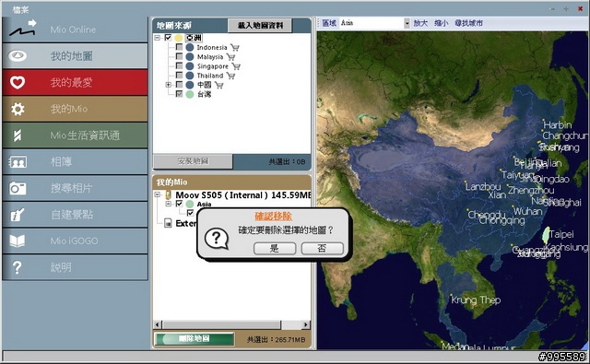The width and height of the screenshot is (590, 364).
Task: Click the question bubble icon in dialog
Action: point(217,239)
